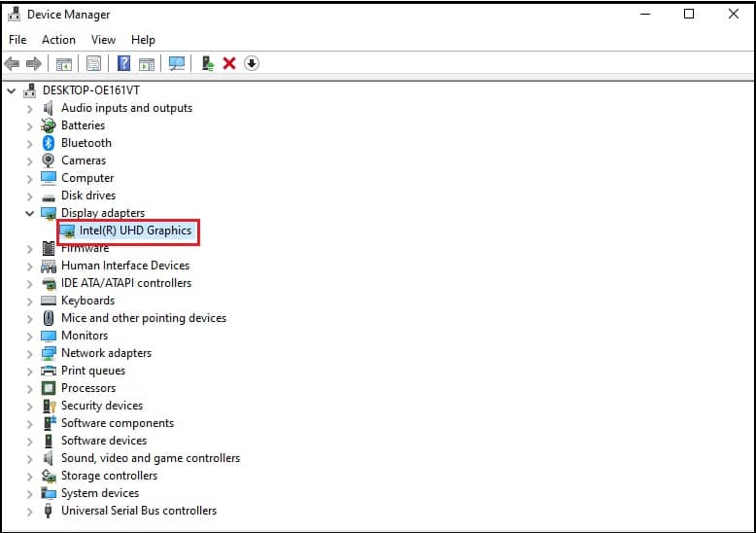The width and height of the screenshot is (756, 533).
Task: Select the Bluetooth label
Action: pyautogui.click(x=86, y=143)
